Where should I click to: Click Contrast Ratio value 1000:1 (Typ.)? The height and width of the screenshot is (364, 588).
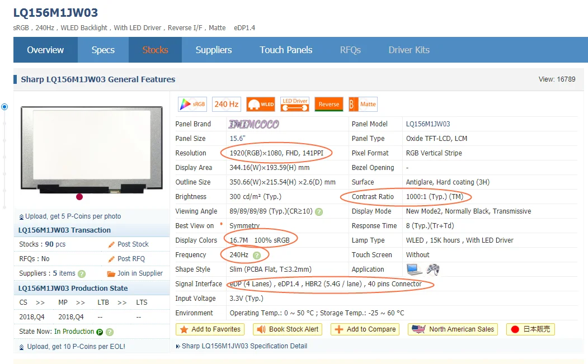point(435,197)
